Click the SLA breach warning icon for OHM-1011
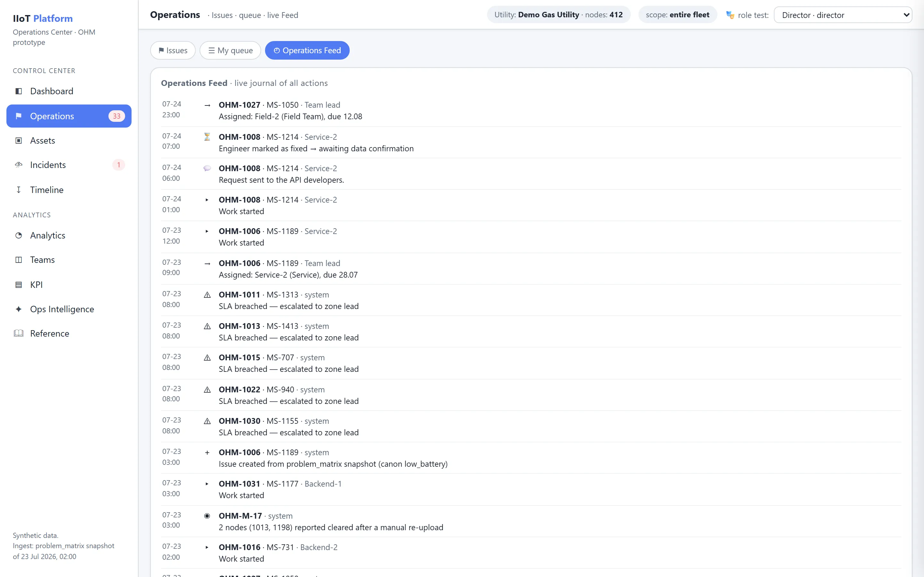924x577 pixels. (207, 295)
